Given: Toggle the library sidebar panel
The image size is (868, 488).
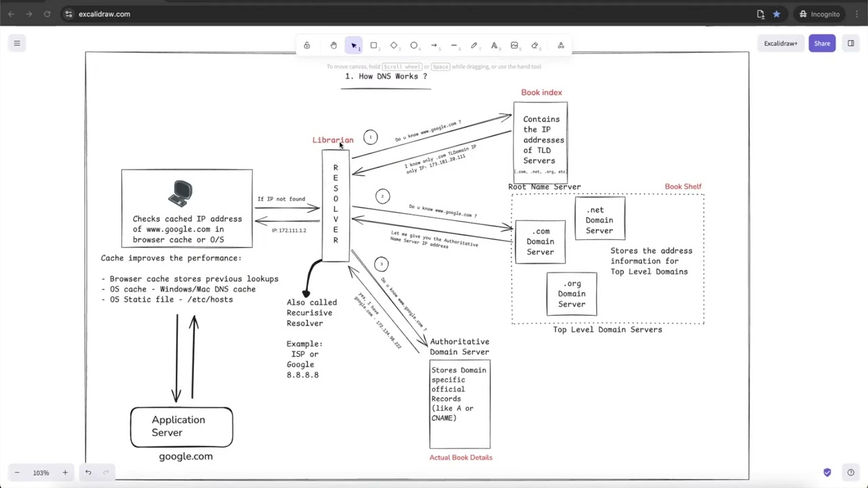Looking at the screenshot, I should [x=850, y=43].
